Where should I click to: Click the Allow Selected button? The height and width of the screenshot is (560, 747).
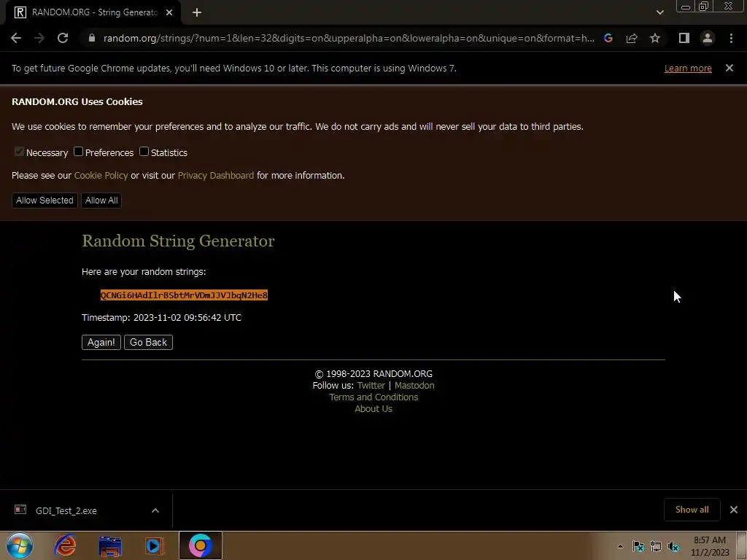pos(44,201)
